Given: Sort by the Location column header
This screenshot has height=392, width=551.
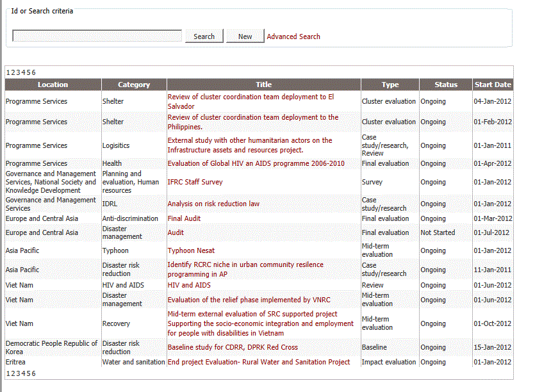Looking at the screenshot, I should click(53, 85).
